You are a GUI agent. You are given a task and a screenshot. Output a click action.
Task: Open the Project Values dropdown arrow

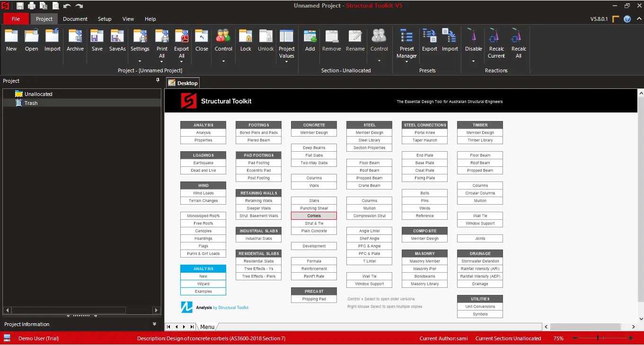(x=286, y=61)
